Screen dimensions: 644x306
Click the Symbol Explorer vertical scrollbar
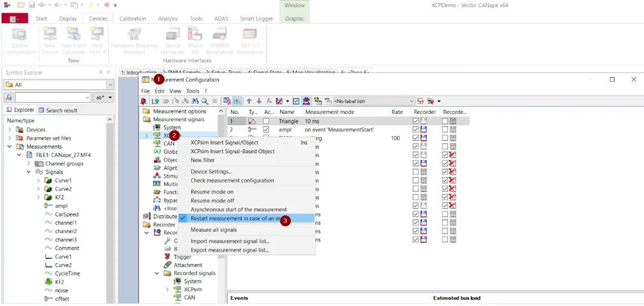[110, 209]
